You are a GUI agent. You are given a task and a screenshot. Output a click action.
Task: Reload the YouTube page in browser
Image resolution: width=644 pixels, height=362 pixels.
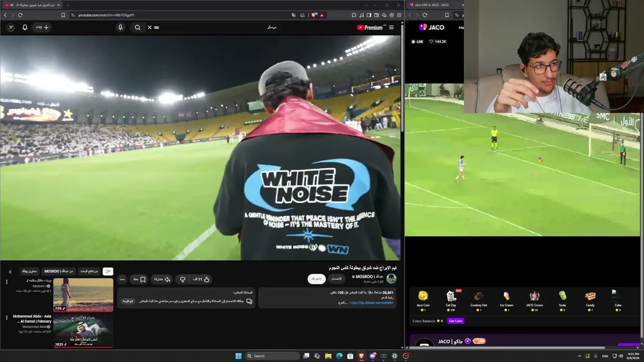pos(20,15)
